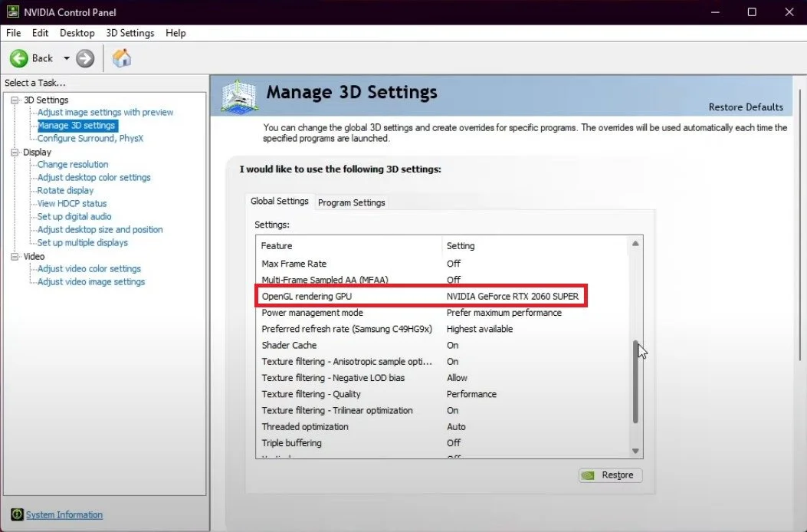This screenshot has width=807, height=532.
Task: Open the Help menu
Action: 176,33
